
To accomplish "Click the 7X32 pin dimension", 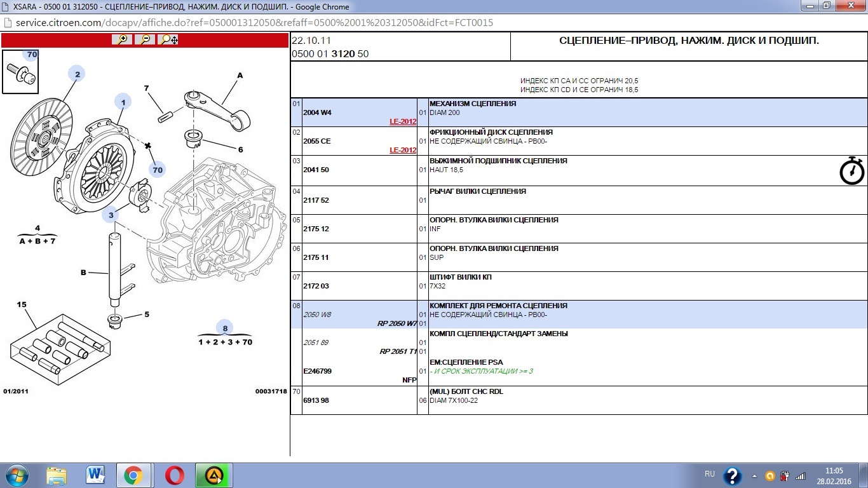I will pos(437,286).
